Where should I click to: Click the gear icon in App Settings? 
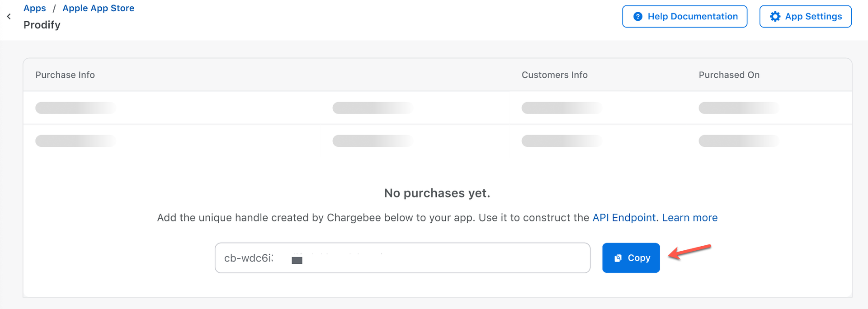775,17
